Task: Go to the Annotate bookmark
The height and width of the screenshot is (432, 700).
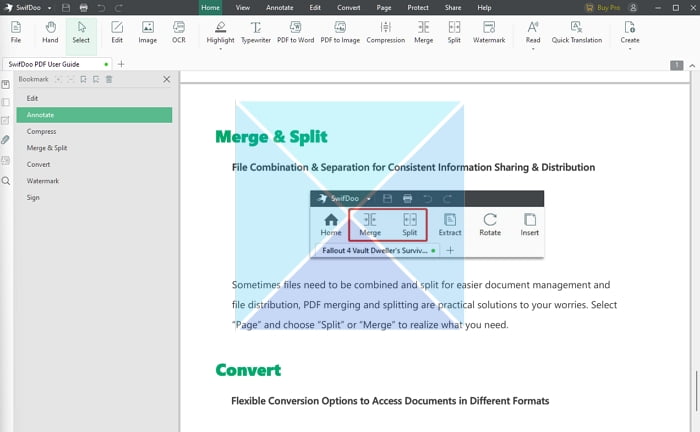Action: tap(94, 115)
